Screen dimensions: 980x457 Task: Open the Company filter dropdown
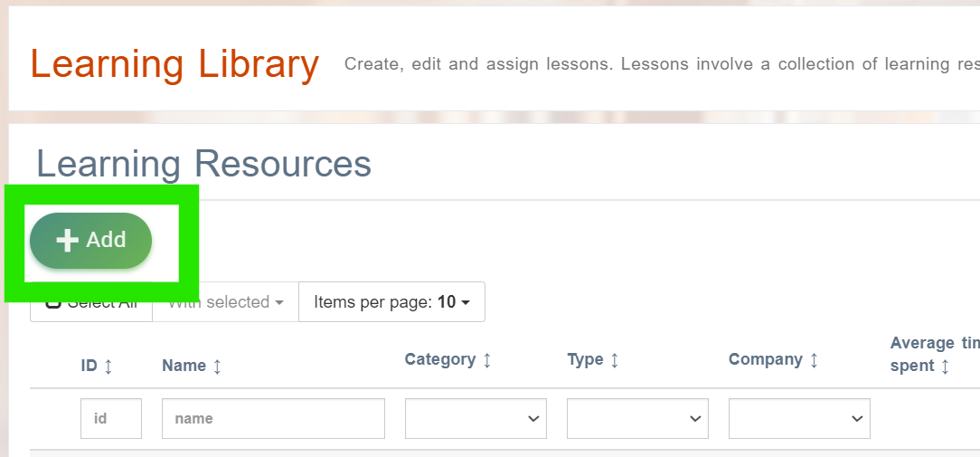click(799, 418)
